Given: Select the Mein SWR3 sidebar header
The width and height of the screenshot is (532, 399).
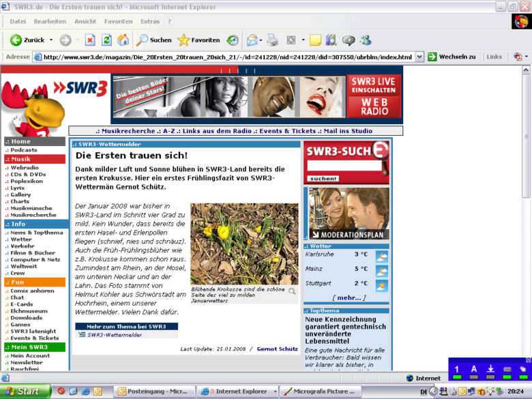Looking at the screenshot, I should [x=35, y=347].
